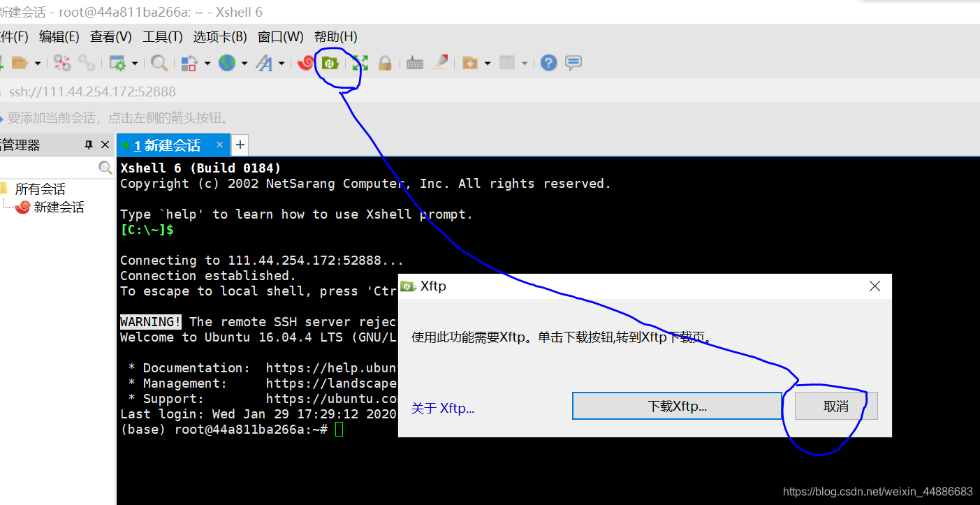The height and width of the screenshot is (505, 980).
Task: Click the '[C:\~]$' local prompt text
Action: click(147, 230)
